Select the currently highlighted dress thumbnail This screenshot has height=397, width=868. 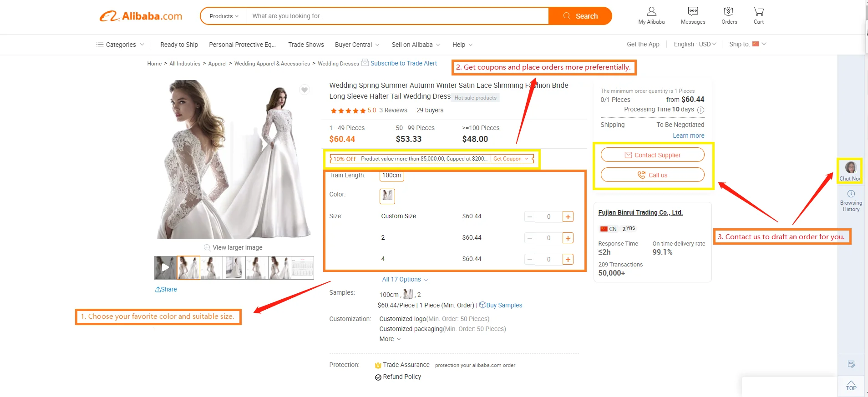point(188,267)
